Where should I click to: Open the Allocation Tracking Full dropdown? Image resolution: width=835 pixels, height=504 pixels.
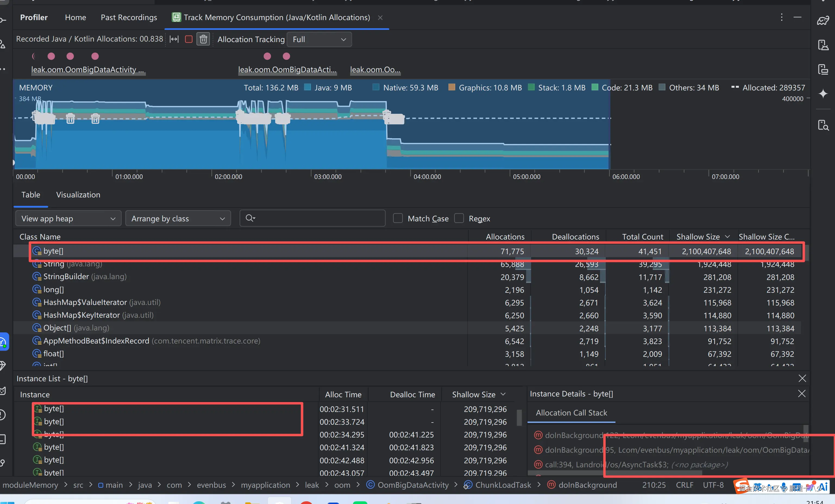click(x=319, y=39)
